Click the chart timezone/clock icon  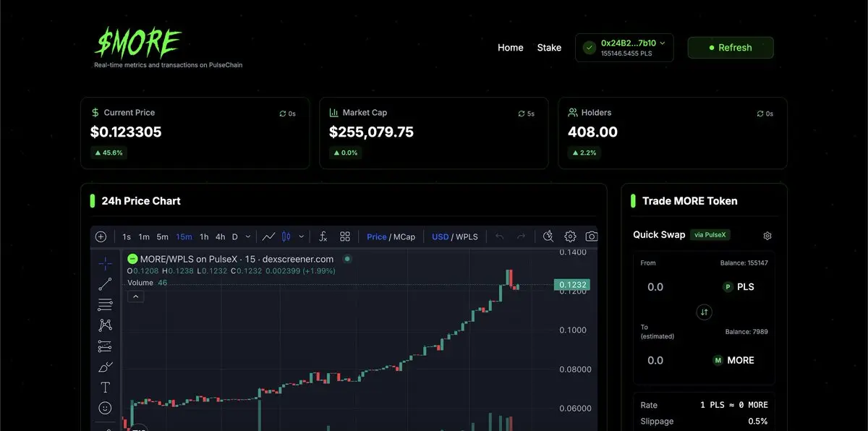click(548, 236)
